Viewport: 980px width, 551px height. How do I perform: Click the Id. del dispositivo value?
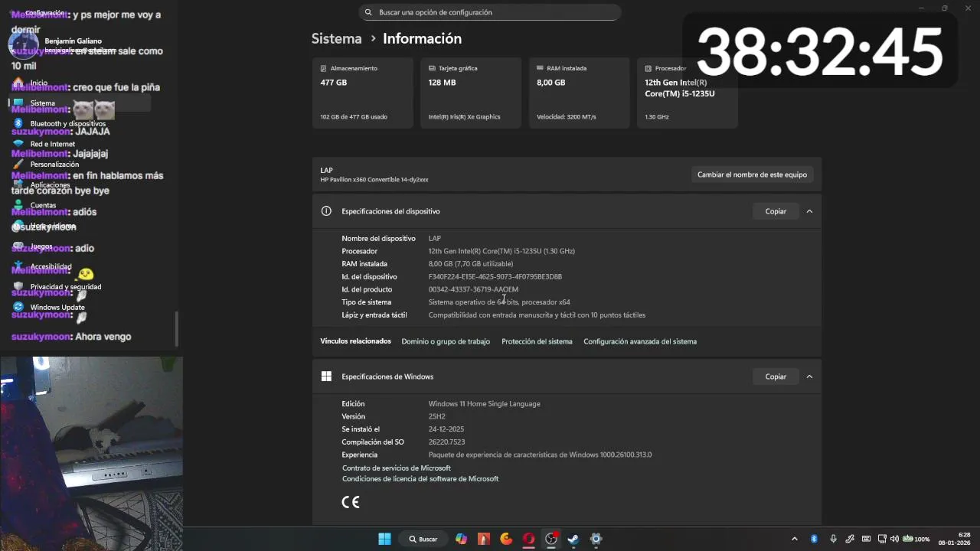(495, 276)
